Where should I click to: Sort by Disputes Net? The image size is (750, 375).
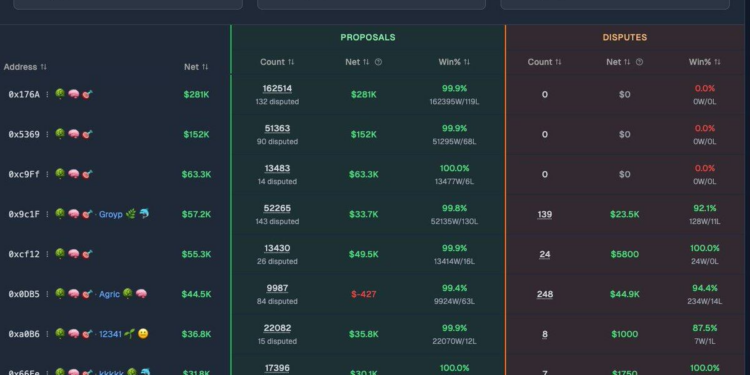click(619, 62)
